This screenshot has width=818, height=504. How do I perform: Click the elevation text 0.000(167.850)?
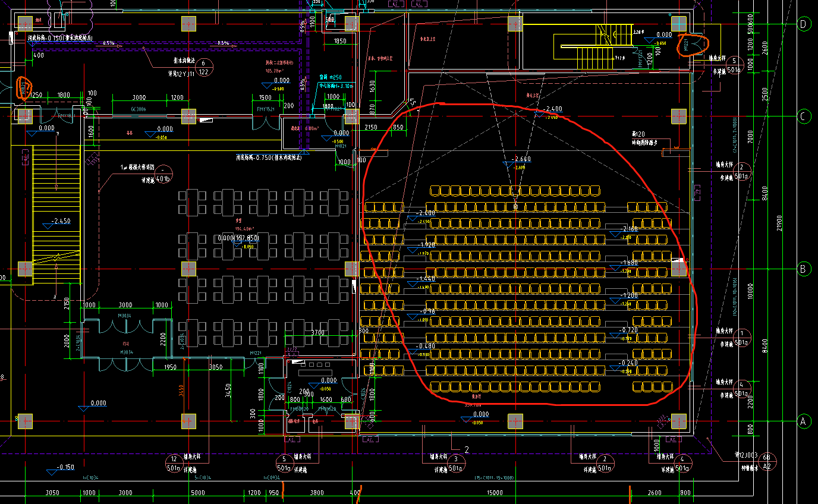point(238,238)
